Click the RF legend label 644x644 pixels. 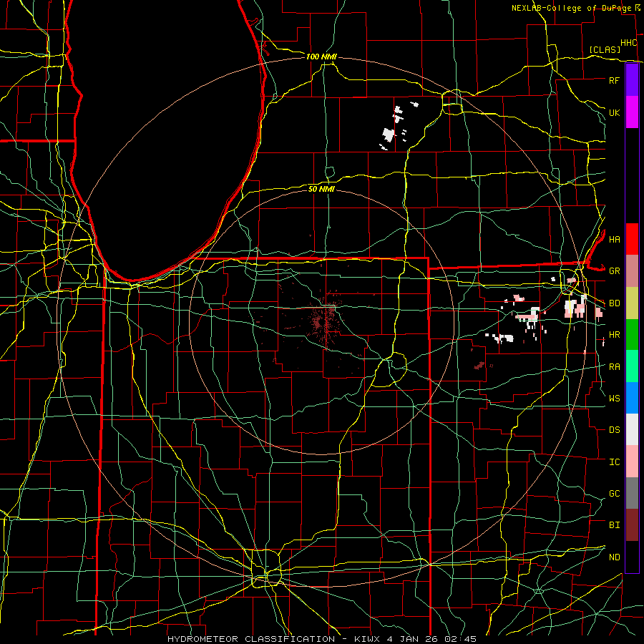coord(614,80)
